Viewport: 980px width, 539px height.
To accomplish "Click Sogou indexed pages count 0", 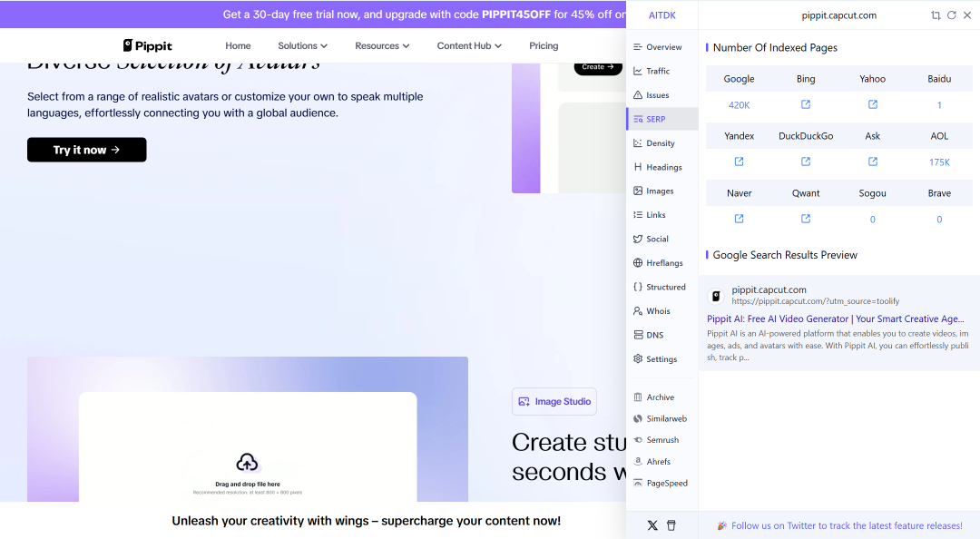I will 873,220.
